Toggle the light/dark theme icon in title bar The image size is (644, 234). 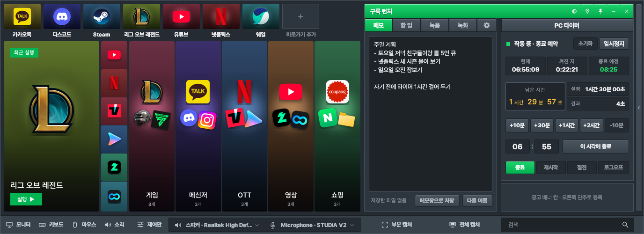(x=574, y=11)
